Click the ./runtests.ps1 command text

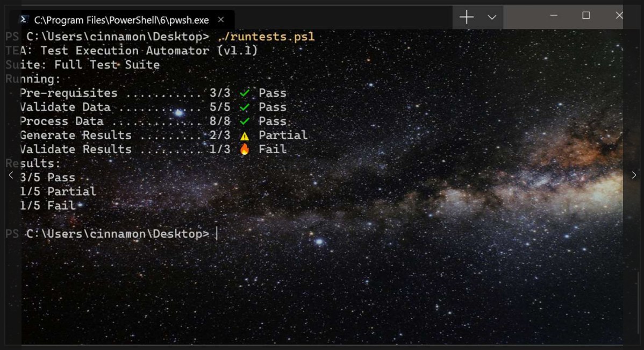tap(266, 37)
